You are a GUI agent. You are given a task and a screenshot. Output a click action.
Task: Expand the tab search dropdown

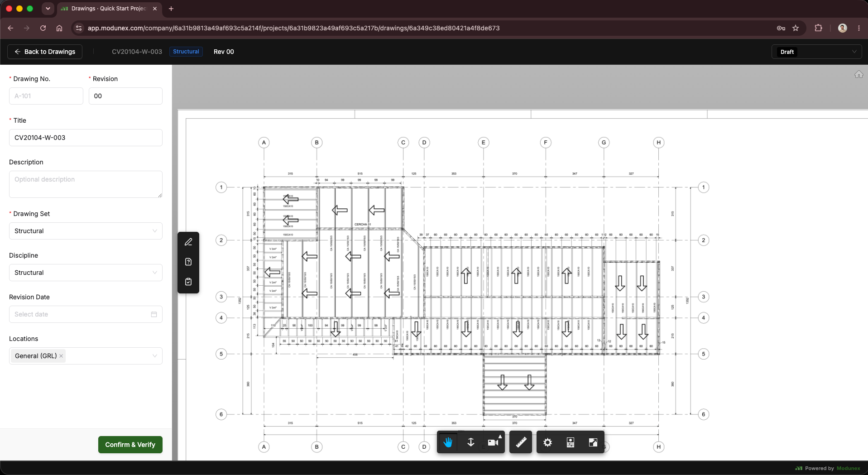pos(48,9)
